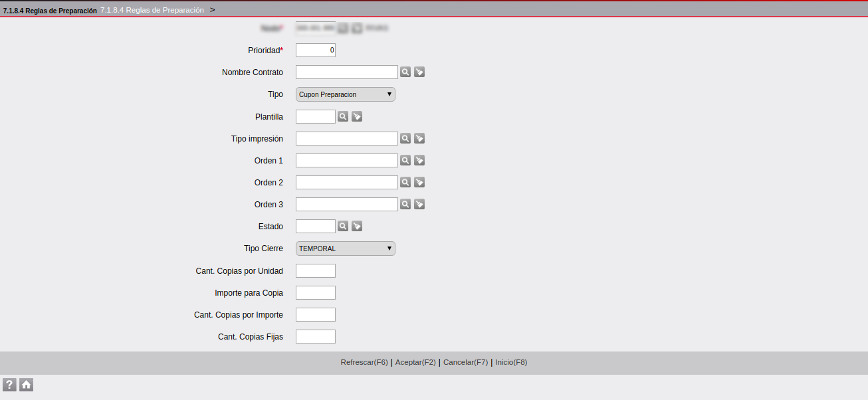Image resolution: width=868 pixels, height=400 pixels.
Task: Click the home icon at bottom left
Action: (26, 385)
